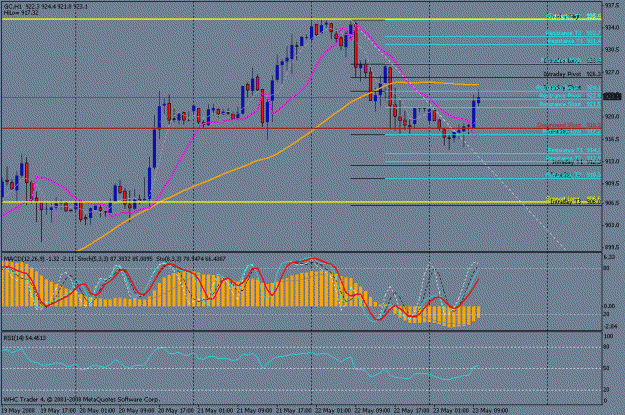Click the 22 May 01:00 time label

(x=333, y=411)
